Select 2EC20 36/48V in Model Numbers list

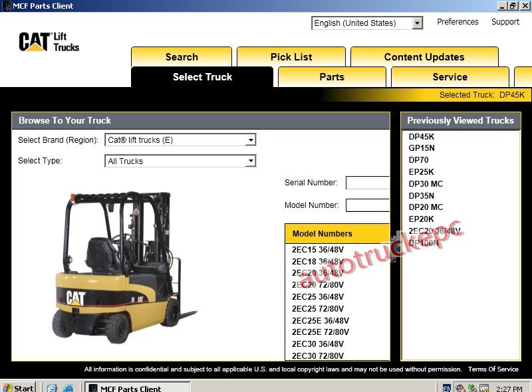pyautogui.click(x=318, y=273)
